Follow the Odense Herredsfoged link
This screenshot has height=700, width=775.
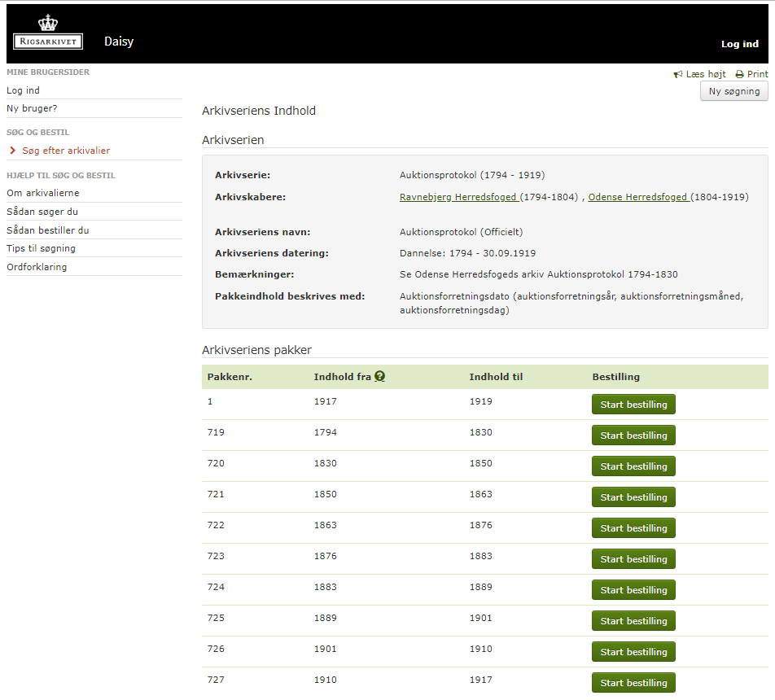638,197
